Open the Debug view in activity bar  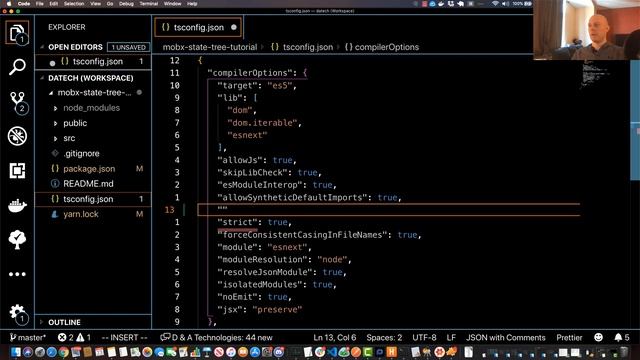17,136
